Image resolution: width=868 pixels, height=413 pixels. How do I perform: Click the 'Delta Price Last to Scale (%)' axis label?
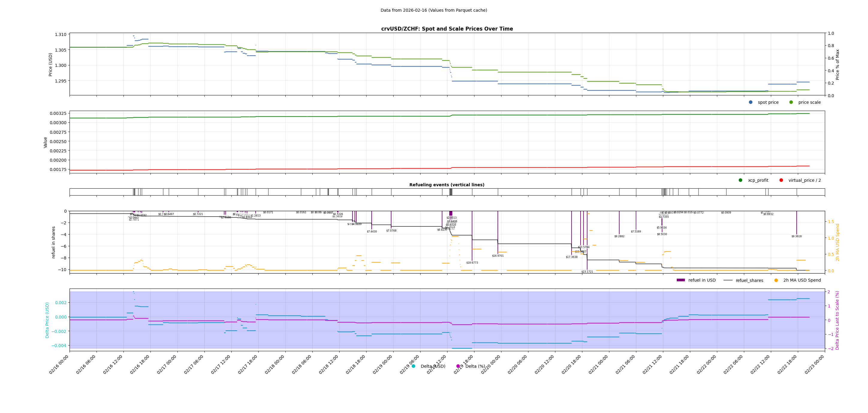pos(837,320)
